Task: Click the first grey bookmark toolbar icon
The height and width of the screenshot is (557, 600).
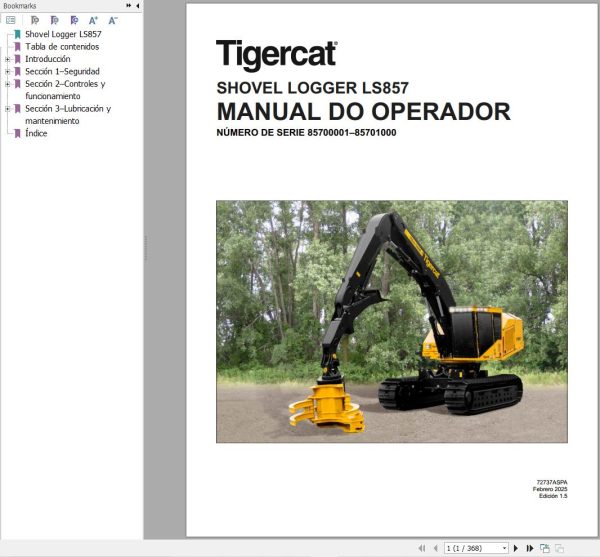Action: pyautogui.click(x=35, y=20)
